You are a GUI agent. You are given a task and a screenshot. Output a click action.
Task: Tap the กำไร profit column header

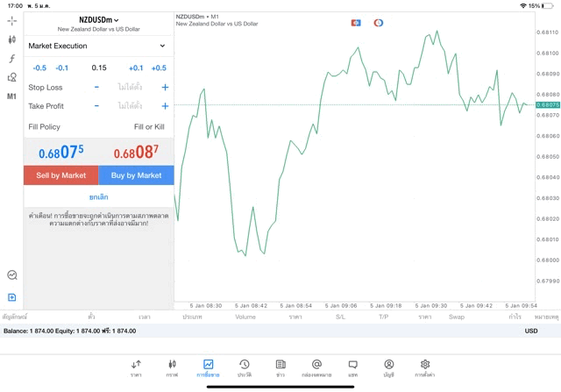click(515, 317)
